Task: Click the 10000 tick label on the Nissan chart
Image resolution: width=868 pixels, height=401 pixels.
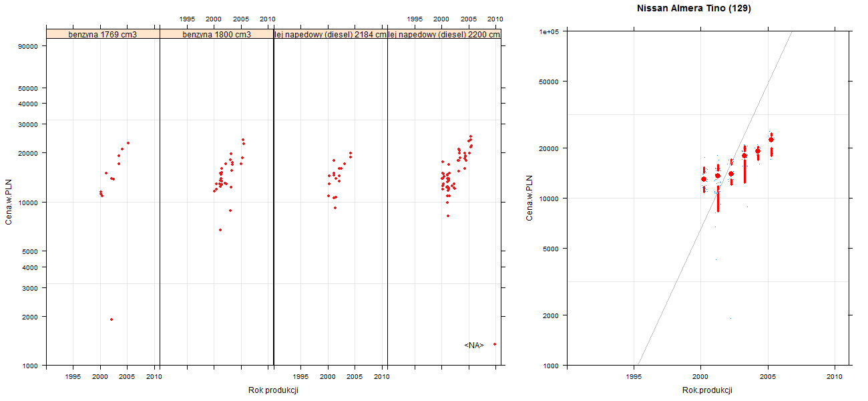Action: coord(549,198)
